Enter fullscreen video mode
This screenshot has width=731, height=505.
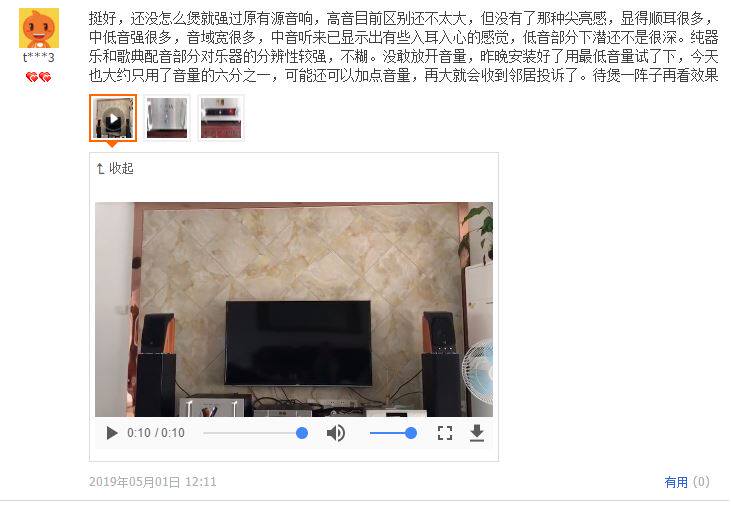(445, 433)
